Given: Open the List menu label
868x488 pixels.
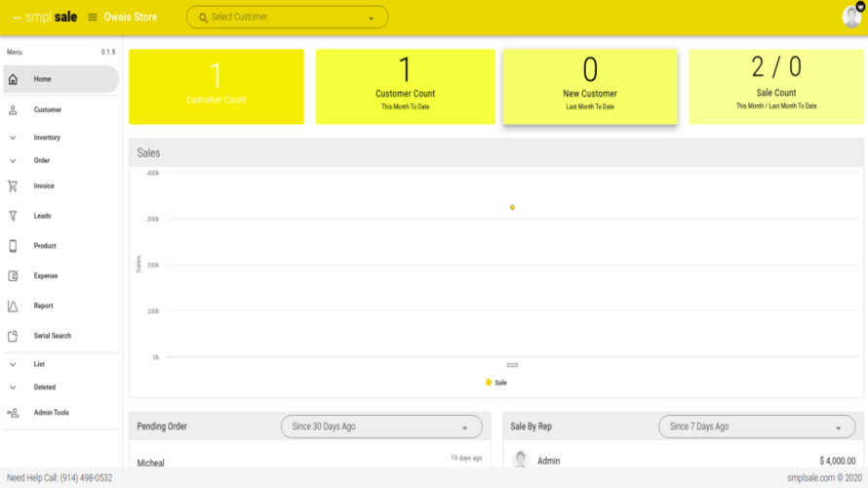Looking at the screenshot, I should (39, 364).
